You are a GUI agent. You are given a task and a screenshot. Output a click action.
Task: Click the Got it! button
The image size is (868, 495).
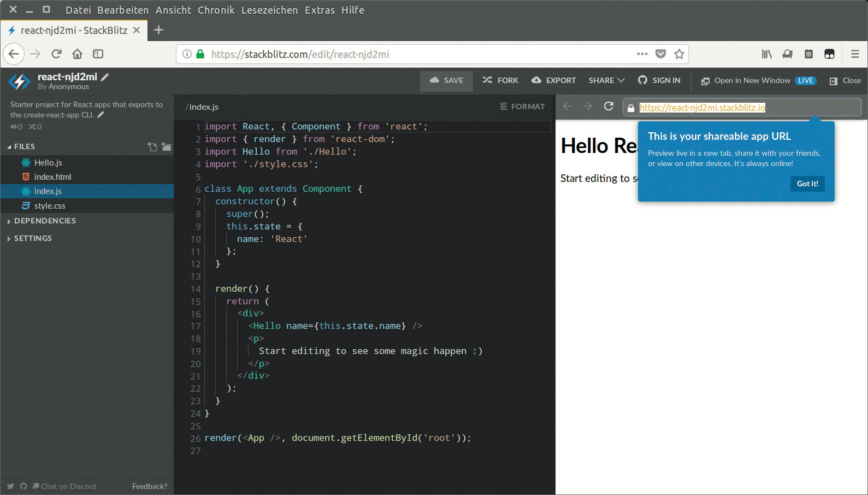pyautogui.click(x=807, y=184)
